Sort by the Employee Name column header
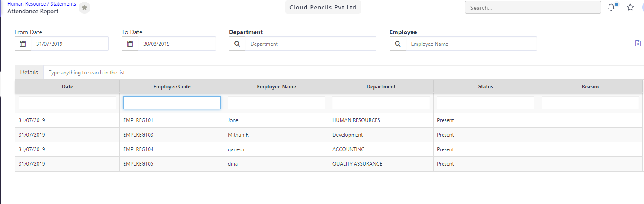 click(277, 86)
